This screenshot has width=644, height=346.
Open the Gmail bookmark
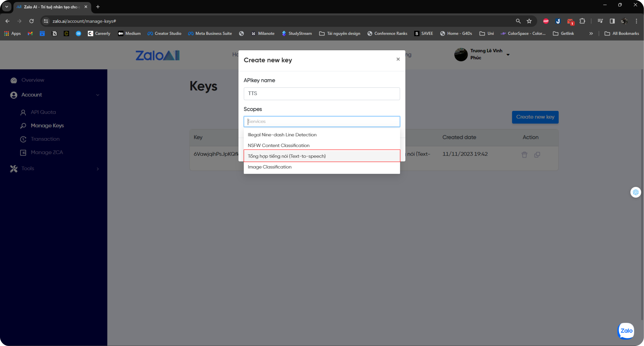click(x=30, y=34)
